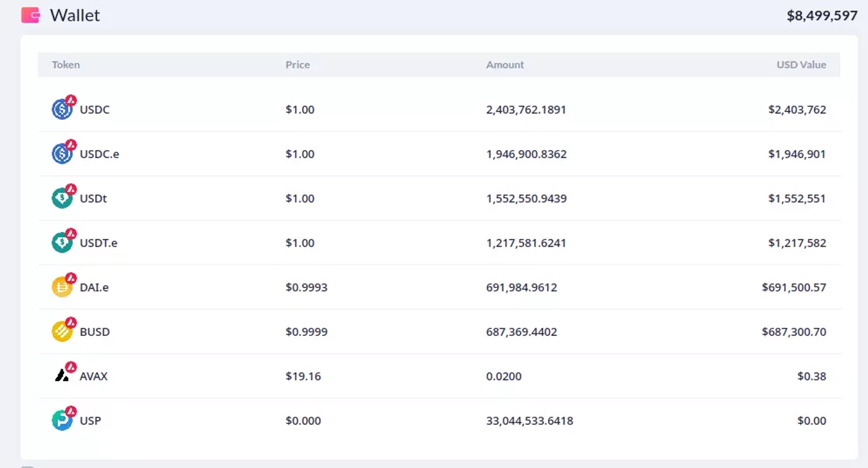This screenshot has width=868, height=468.
Task: Select the DAI.e token name
Action: click(94, 287)
